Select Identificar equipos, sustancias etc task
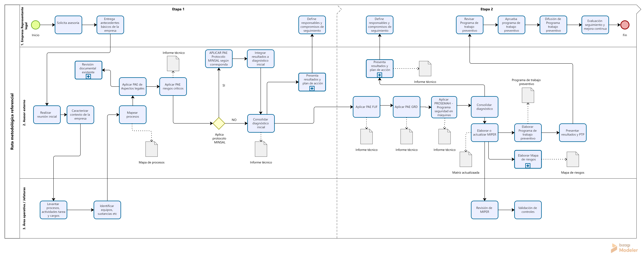Image resolution: width=644 pixels, height=274 pixels. (107, 210)
